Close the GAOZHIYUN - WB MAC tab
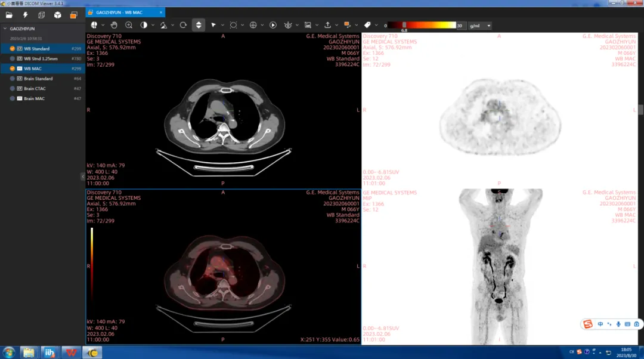 click(160, 13)
